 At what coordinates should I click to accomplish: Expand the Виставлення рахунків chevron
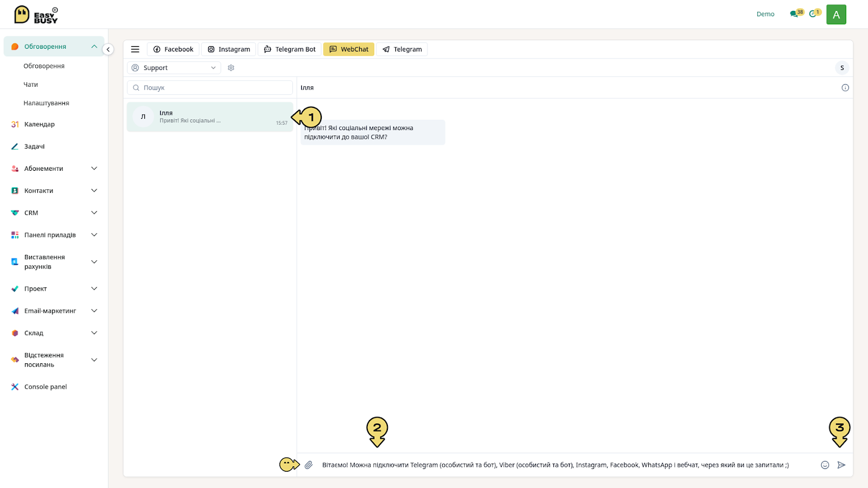tap(94, 262)
